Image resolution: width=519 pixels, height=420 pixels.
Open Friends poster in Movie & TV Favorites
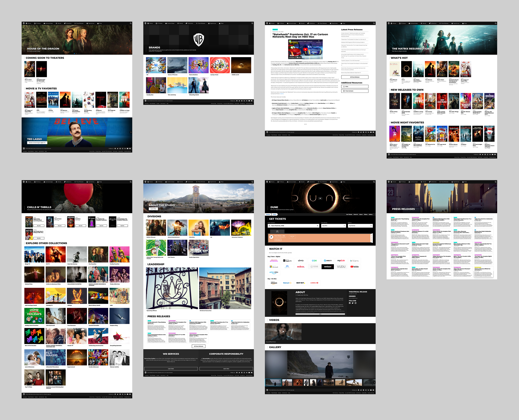(53, 100)
